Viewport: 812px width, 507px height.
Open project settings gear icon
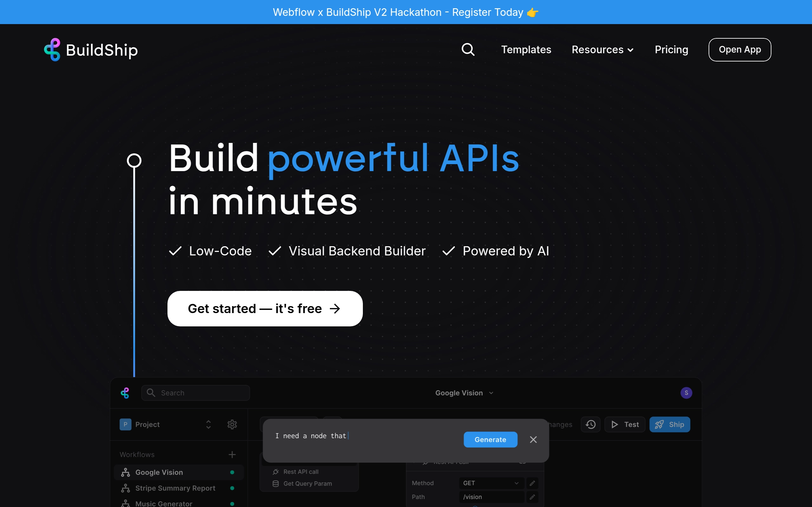tap(232, 425)
